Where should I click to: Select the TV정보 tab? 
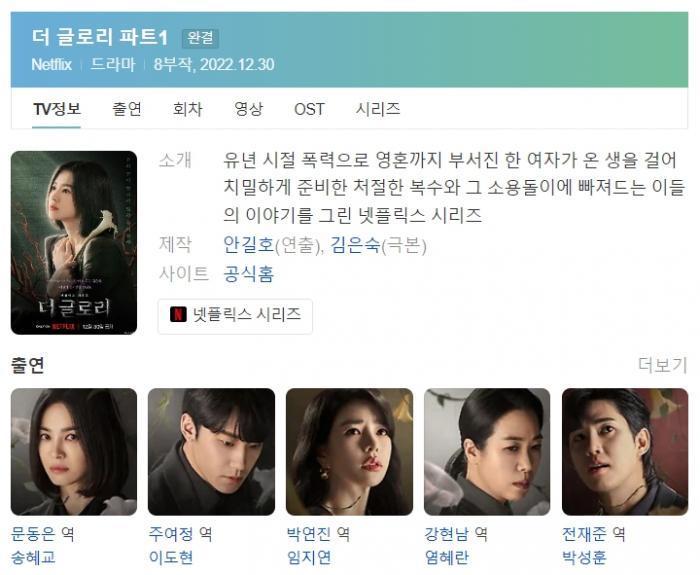point(57,109)
